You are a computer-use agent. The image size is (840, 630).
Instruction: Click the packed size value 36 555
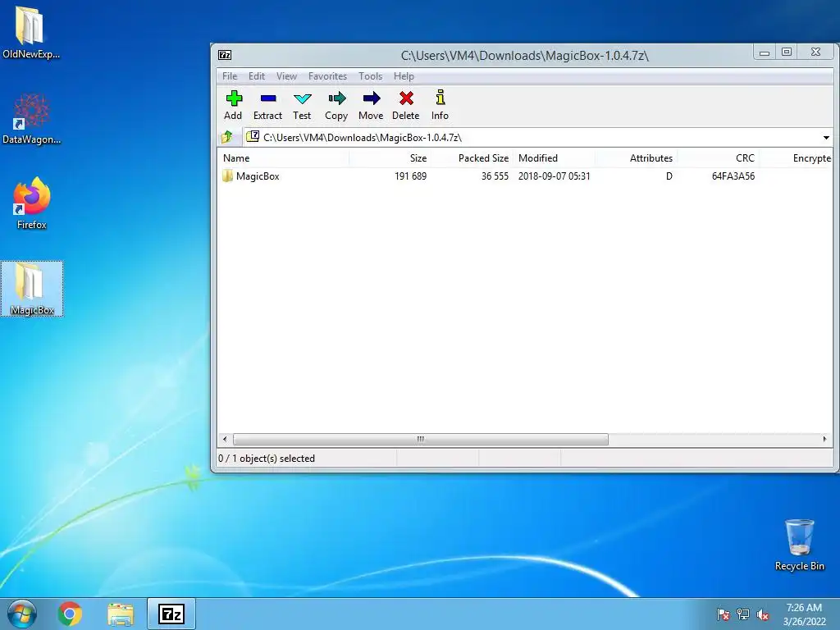click(x=495, y=176)
